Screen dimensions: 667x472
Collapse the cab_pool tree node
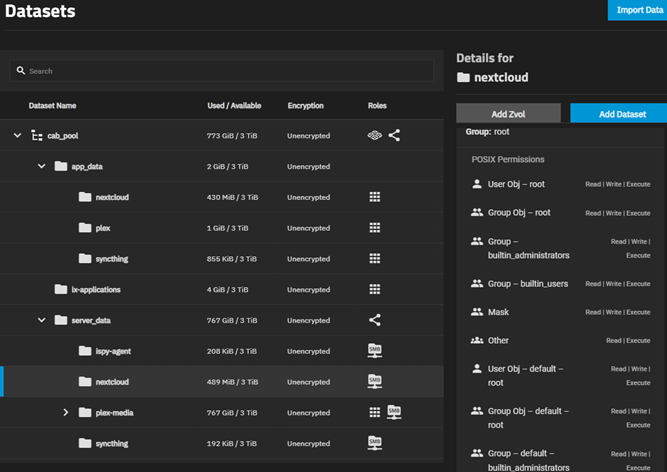click(x=17, y=136)
